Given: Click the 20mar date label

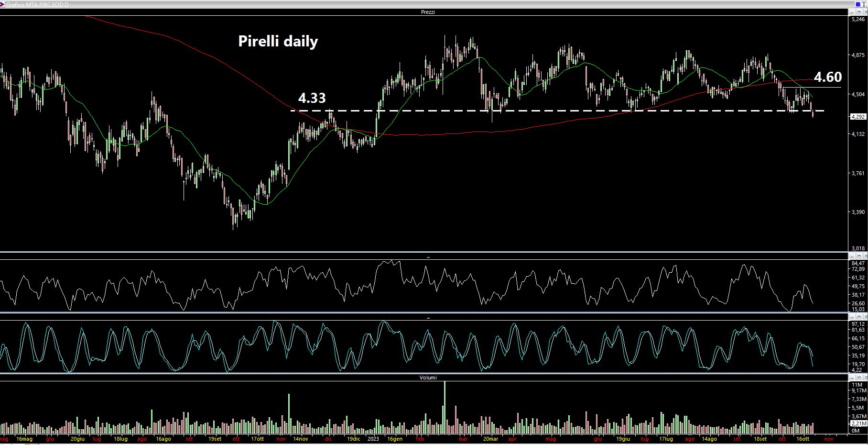Looking at the screenshot, I should [x=490, y=439].
